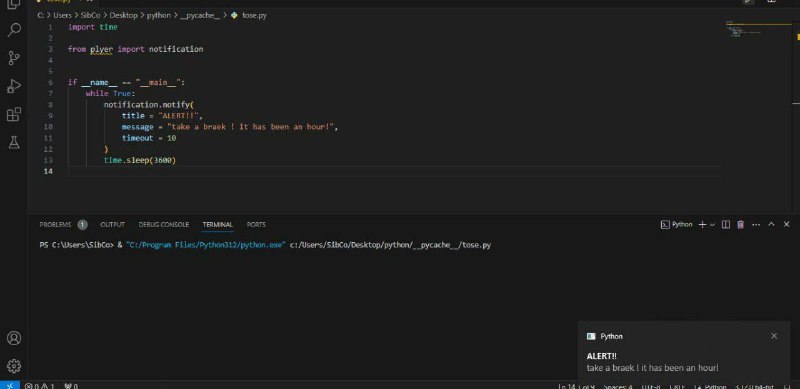Viewport: 800px width, 389px height.
Task: Click the Problems count badge showing 1
Action: pyautogui.click(x=83, y=225)
